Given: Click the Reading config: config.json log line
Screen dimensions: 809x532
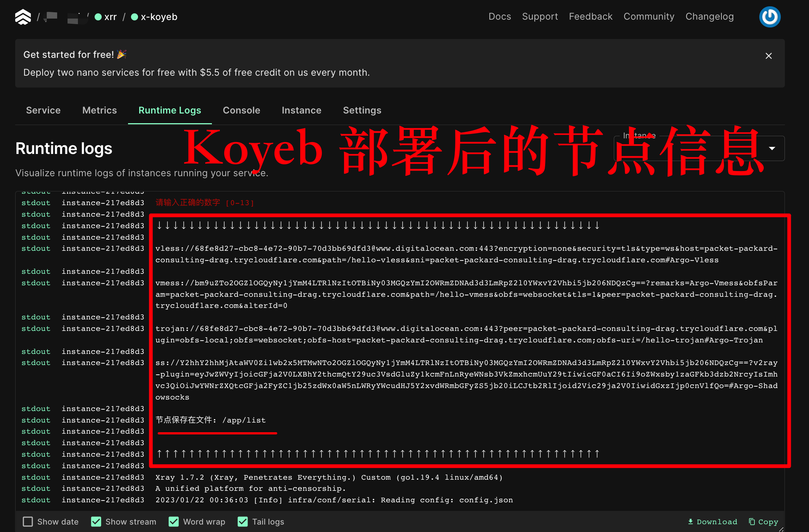Looking at the screenshot, I should [x=334, y=500].
